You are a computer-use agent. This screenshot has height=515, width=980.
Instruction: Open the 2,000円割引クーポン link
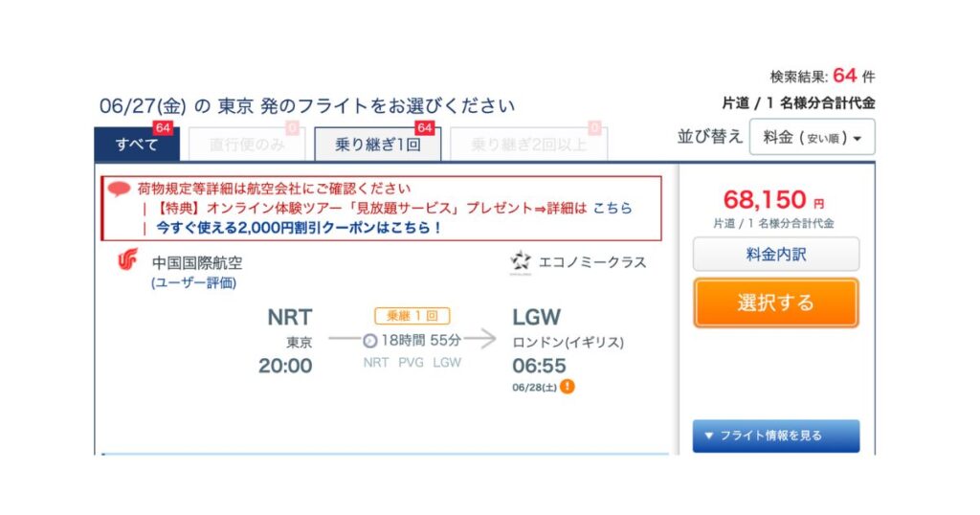pyautogui.click(x=299, y=228)
